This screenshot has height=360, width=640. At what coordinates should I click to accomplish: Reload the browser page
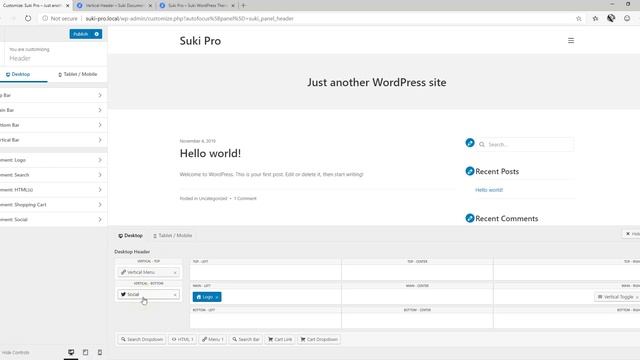28,18
